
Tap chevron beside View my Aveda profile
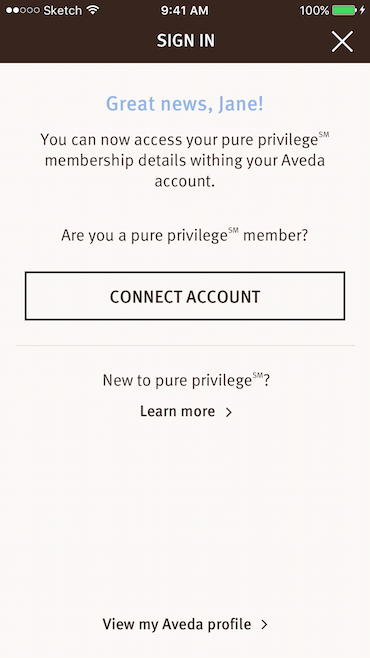264,624
